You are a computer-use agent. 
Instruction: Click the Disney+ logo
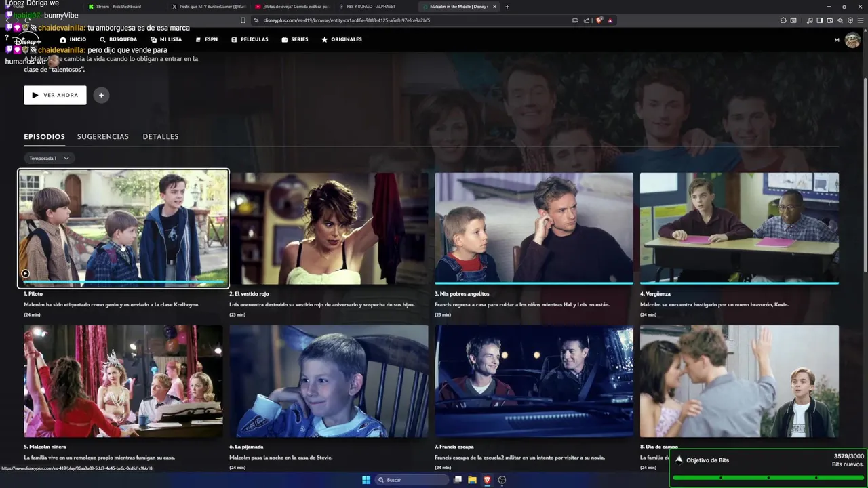coord(28,41)
